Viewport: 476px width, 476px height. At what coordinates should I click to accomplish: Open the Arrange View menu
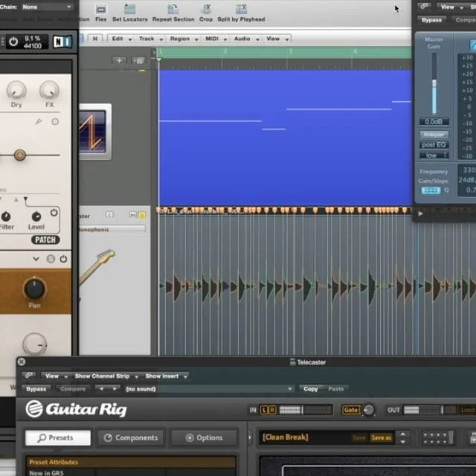(x=277, y=39)
